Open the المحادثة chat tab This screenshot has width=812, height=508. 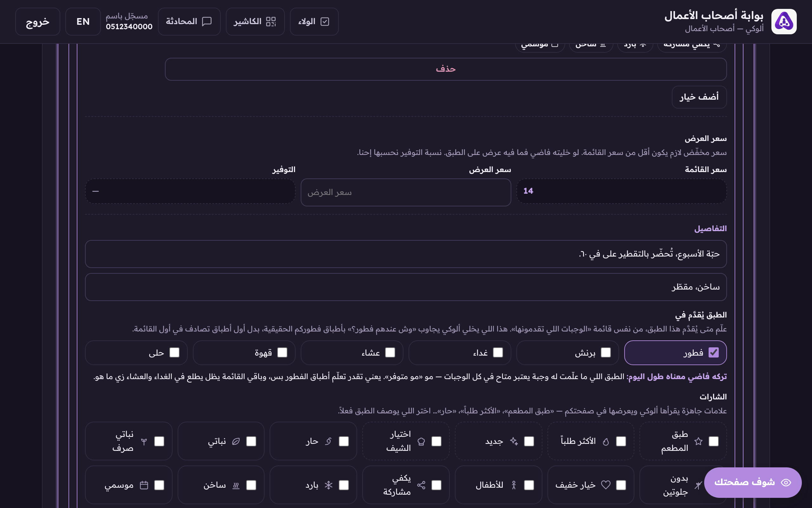click(x=189, y=22)
